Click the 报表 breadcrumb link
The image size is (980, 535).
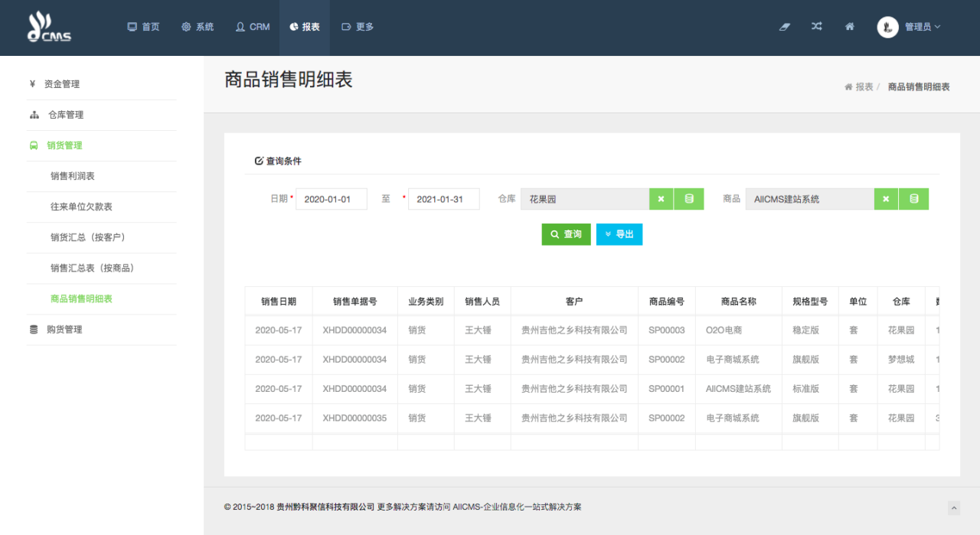coord(863,87)
